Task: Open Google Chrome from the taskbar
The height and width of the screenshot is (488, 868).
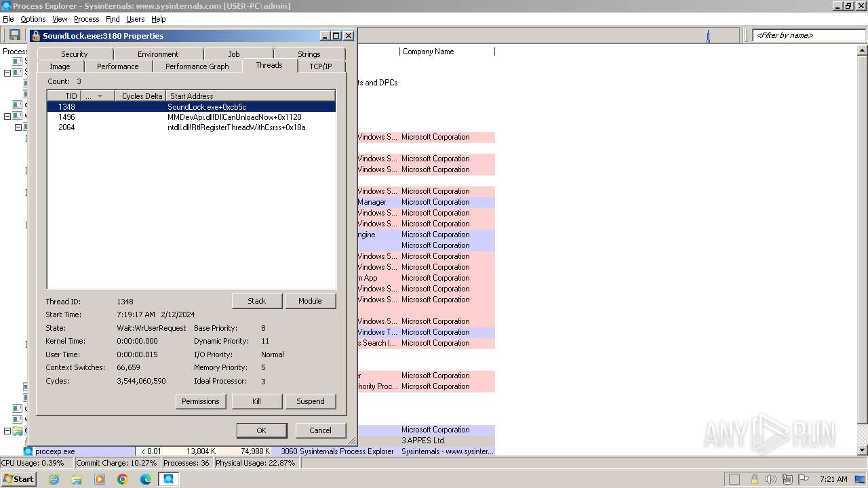Action: pyautogui.click(x=123, y=479)
